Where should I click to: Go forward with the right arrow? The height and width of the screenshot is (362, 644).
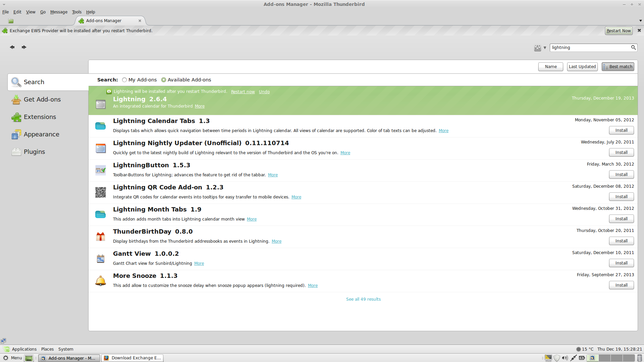pos(24,47)
